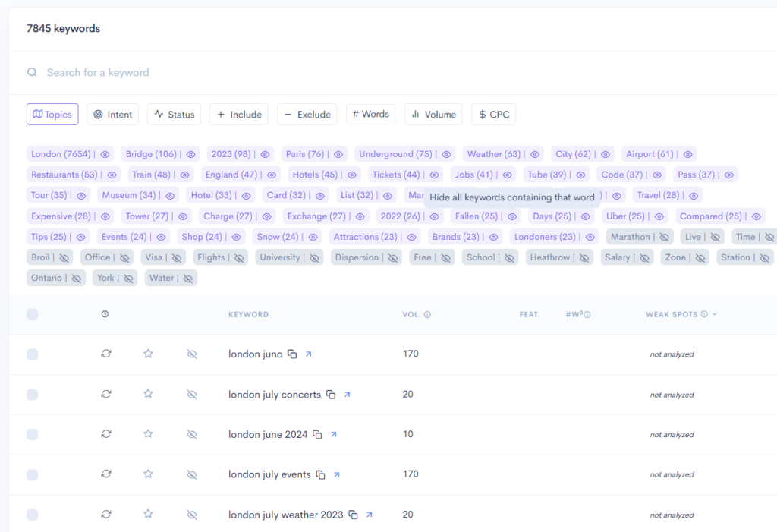Toggle visibility of the Broil tag
This screenshot has height=532, width=777.
[65, 257]
